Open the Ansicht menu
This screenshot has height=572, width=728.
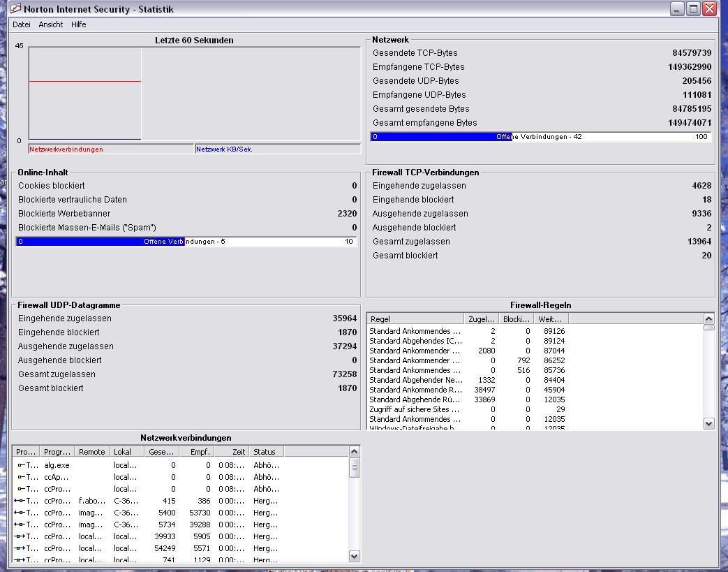pos(51,24)
